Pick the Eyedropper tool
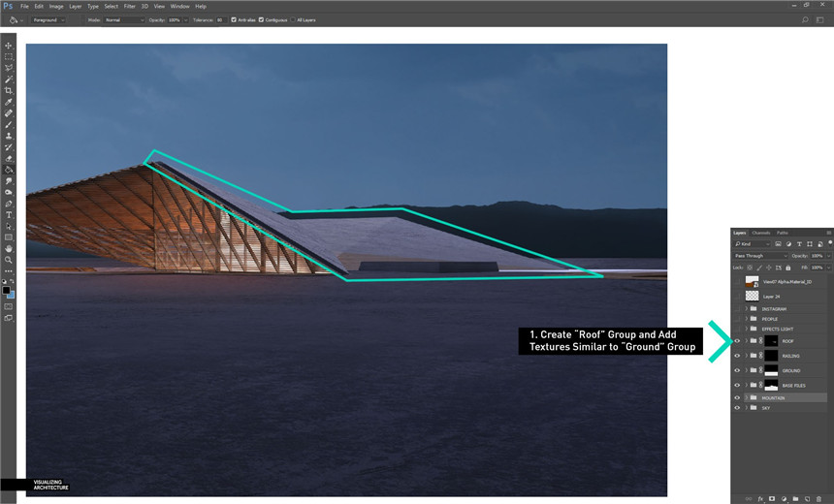The height and width of the screenshot is (504, 834). click(9, 102)
